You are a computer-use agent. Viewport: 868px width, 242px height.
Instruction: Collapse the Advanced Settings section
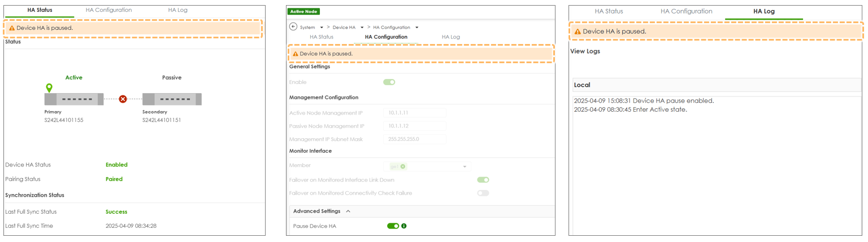[348, 212]
